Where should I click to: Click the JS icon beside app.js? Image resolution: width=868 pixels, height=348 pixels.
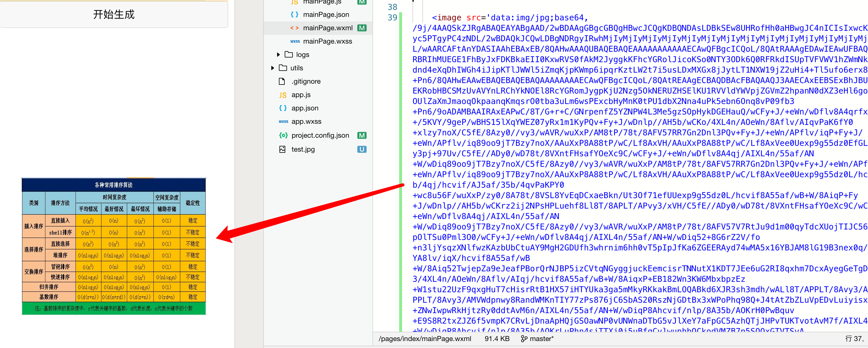(x=283, y=95)
